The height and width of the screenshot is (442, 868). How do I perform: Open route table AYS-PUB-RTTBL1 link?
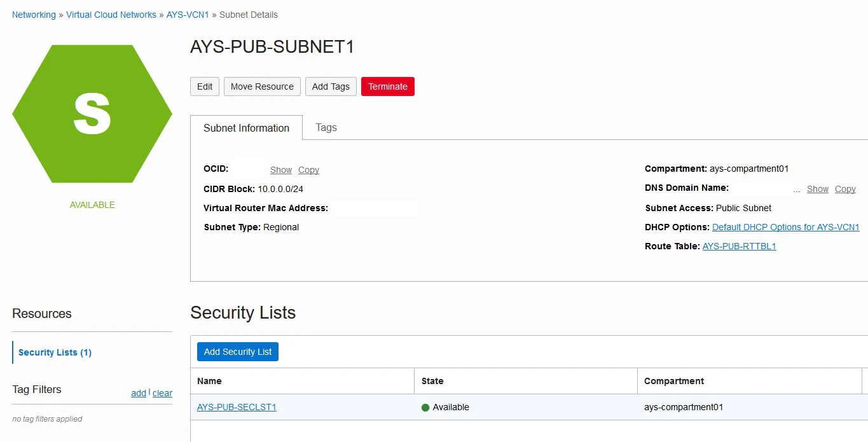click(x=739, y=246)
